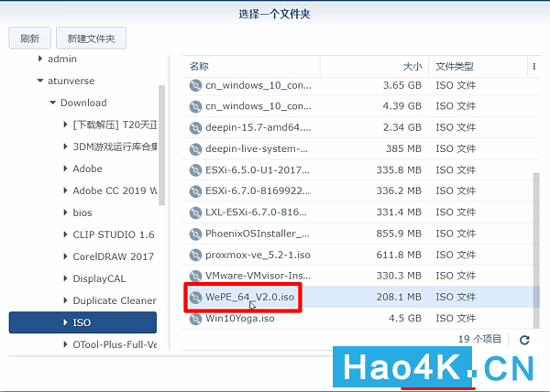
Task: Expand the 3DM游戏运行库 folder arrow
Action: click(x=65, y=147)
